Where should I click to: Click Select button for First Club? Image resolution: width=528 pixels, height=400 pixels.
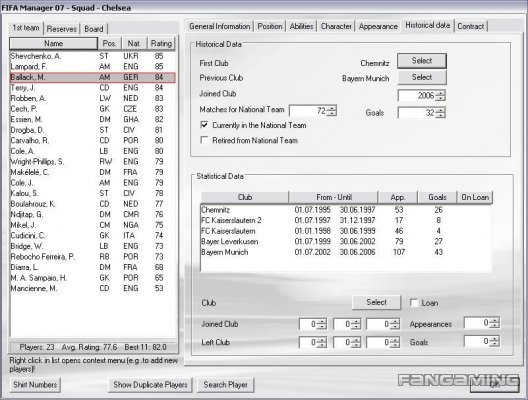click(422, 61)
